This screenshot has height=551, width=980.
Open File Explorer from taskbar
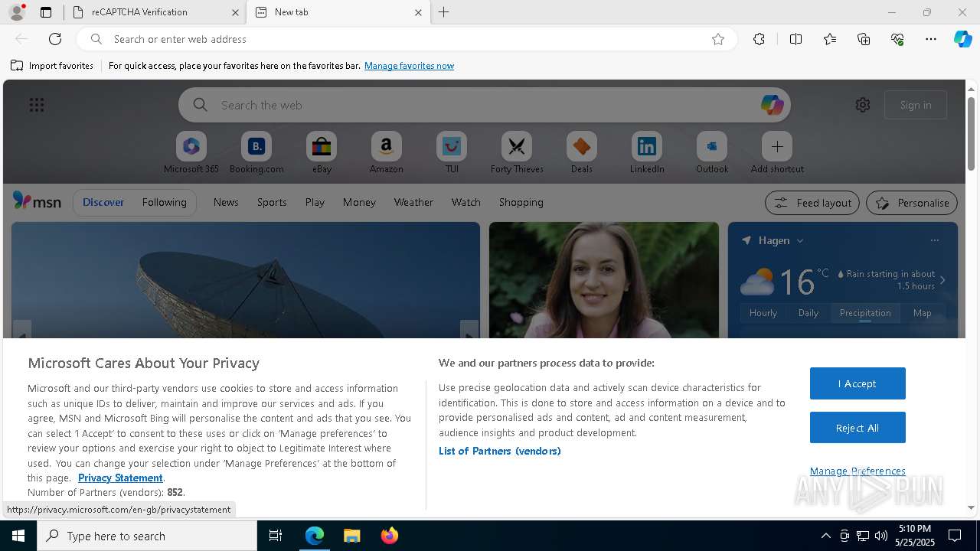pos(351,536)
